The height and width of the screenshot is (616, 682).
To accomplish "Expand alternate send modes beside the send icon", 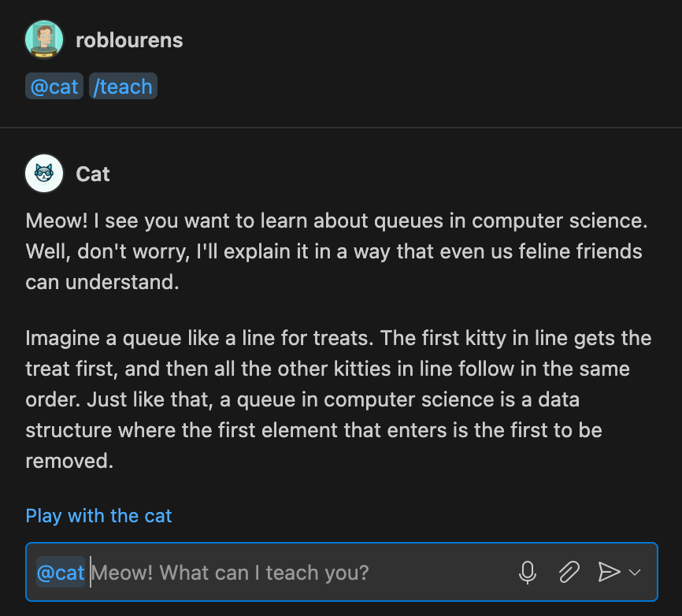I will (635, 573).
